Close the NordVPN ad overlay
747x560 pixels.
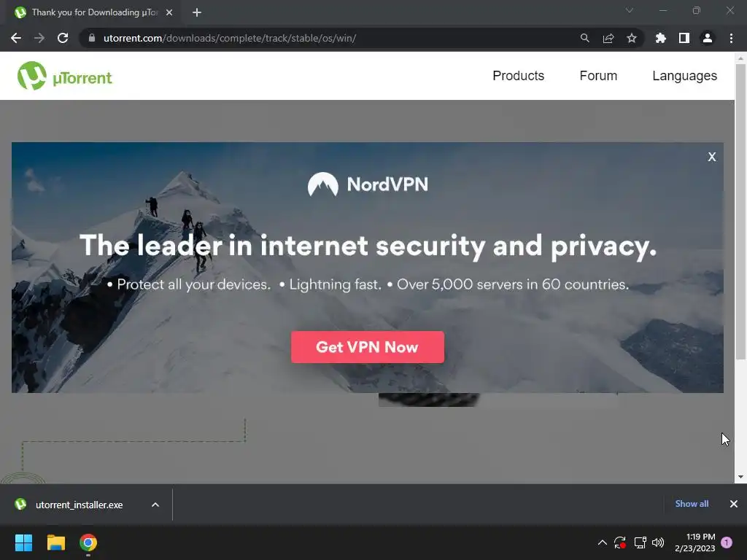712,157
